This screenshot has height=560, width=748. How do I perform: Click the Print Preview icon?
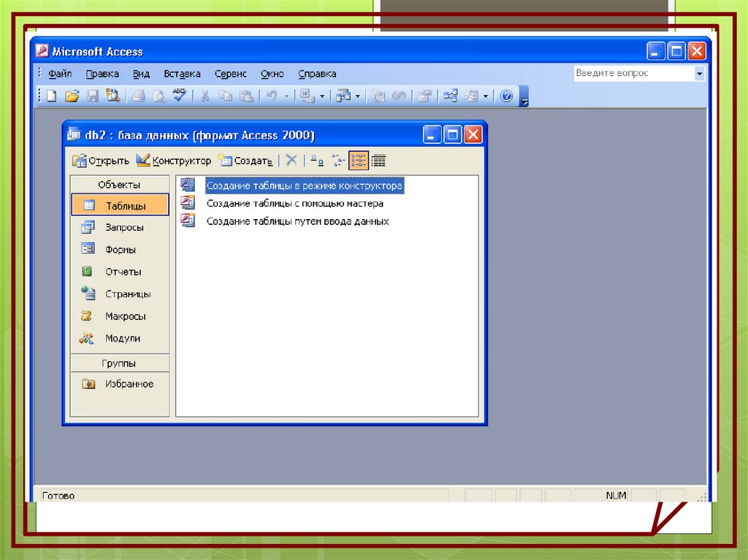click(x=159, y=96)
